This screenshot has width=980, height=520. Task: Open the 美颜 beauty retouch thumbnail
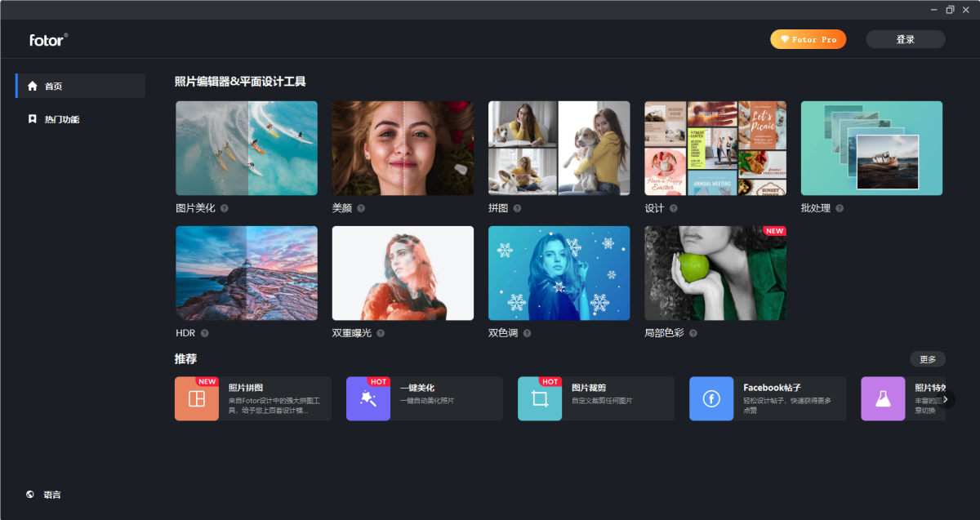403,148
